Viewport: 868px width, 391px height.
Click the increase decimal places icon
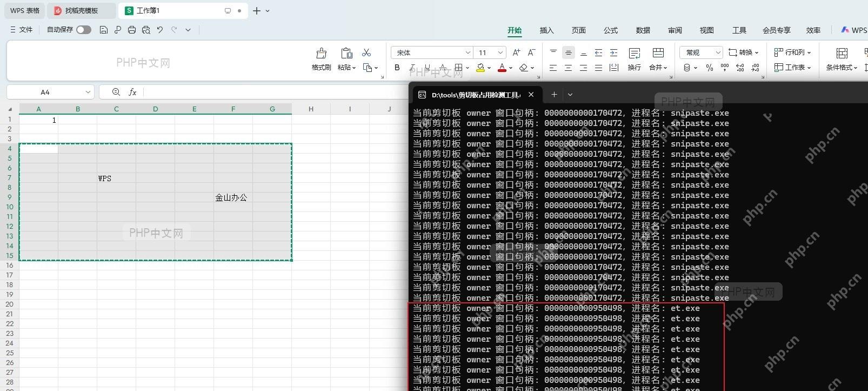pos(740,68)
